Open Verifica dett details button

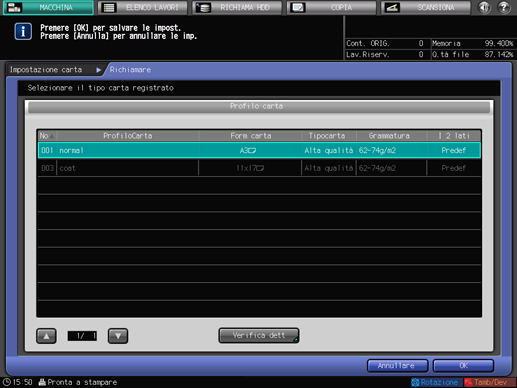click(x=259, y=335)
